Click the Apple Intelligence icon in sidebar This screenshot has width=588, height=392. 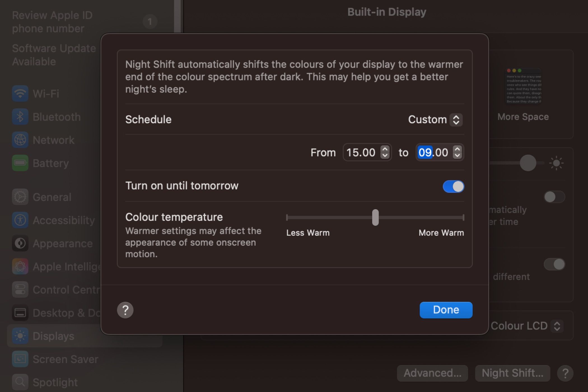pyautogui.click(x=20, y=266)
